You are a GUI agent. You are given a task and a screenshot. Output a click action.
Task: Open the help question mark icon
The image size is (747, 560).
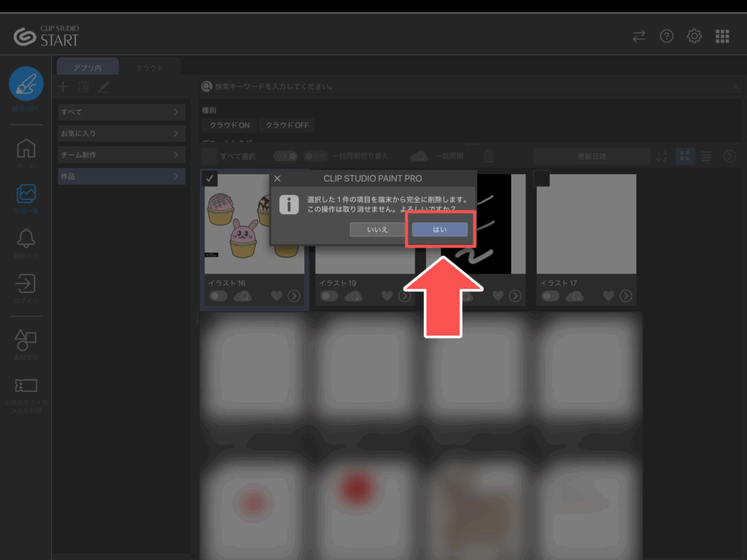pyautogui.click(x=666, y=36)
